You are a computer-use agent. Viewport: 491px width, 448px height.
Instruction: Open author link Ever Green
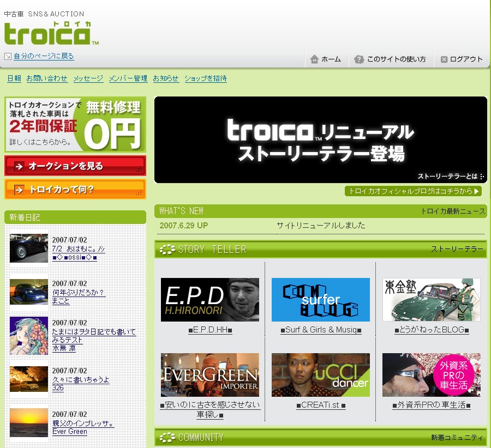click(x=69, y=432)
